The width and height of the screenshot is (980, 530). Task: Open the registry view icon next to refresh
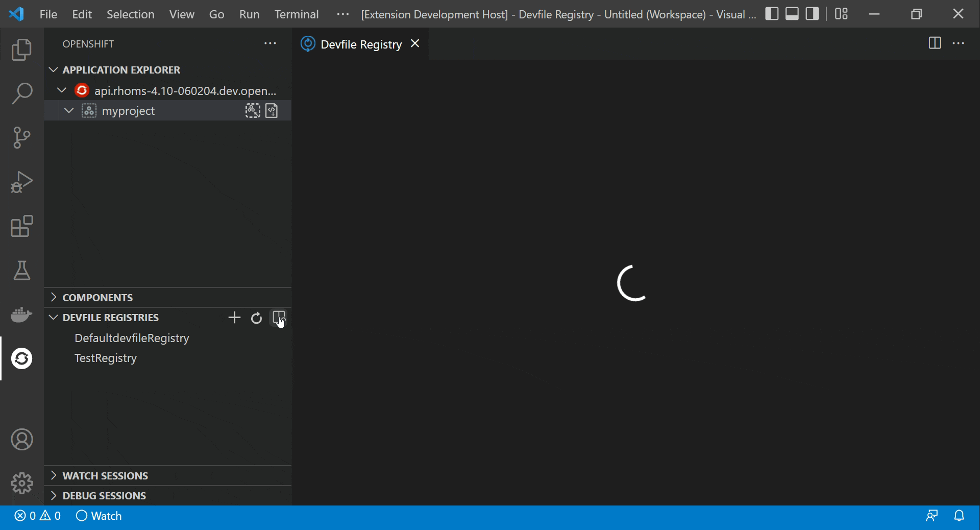click(279, 318)
